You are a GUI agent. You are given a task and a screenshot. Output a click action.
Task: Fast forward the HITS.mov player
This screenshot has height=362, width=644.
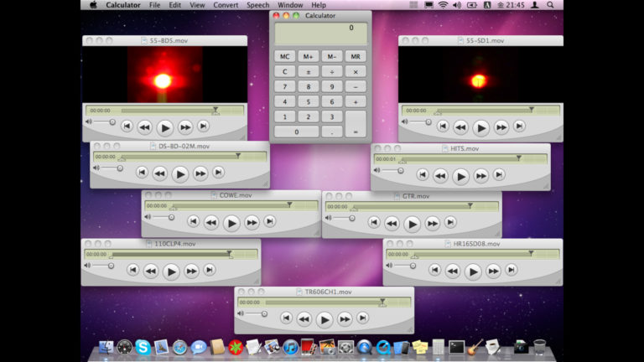480,176
